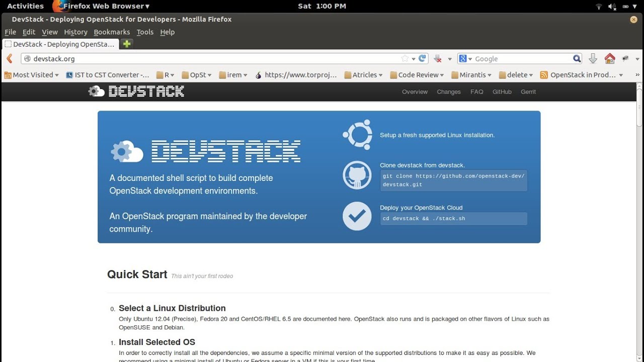Open the Wi-Fi network indicator
This screenshot has height=362, width=644.
(599, 6)
